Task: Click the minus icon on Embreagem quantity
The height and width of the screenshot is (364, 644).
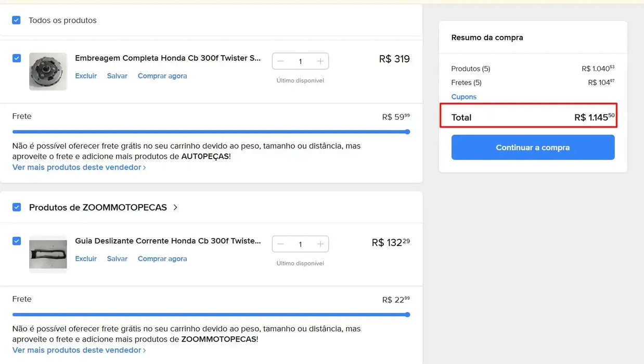Action: tap(280, 61)
